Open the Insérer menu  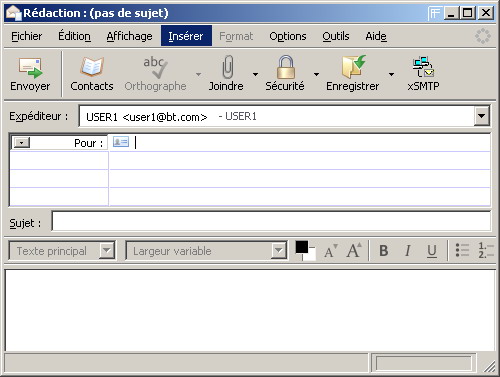[x=186, y=36]
